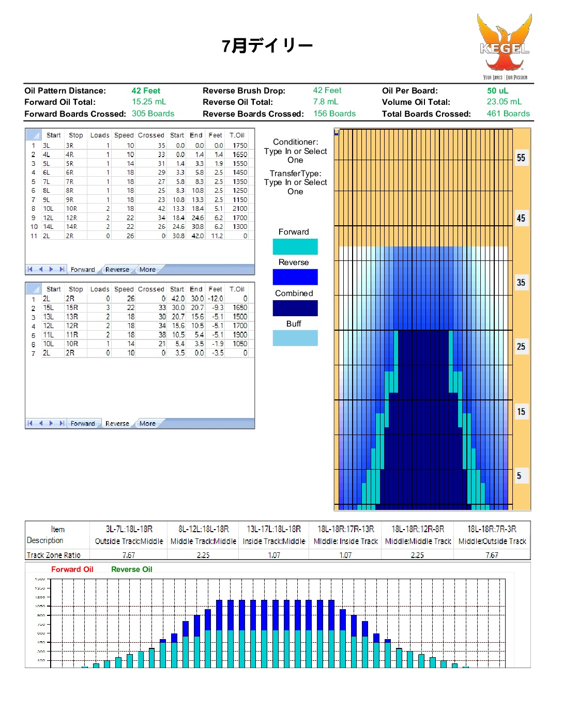Open Forward tab in upper table
This screenshot has width=563, height=728.
tap(83, 270)
